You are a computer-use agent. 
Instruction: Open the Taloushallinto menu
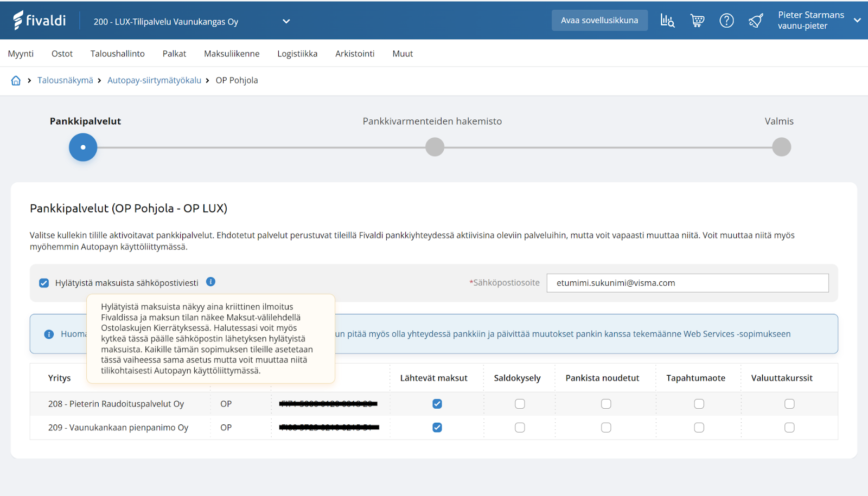118,54
